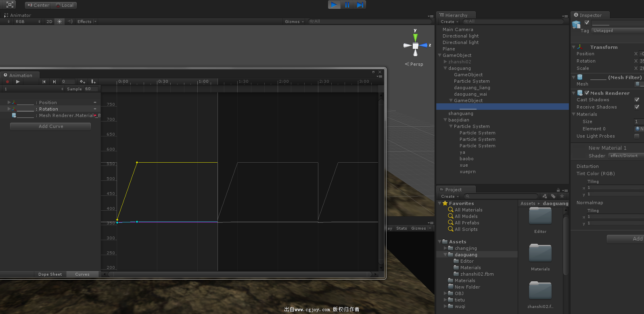Open the RGB render mode dropdown
This screenshot has width=644, height=314.
pos(28,22)
